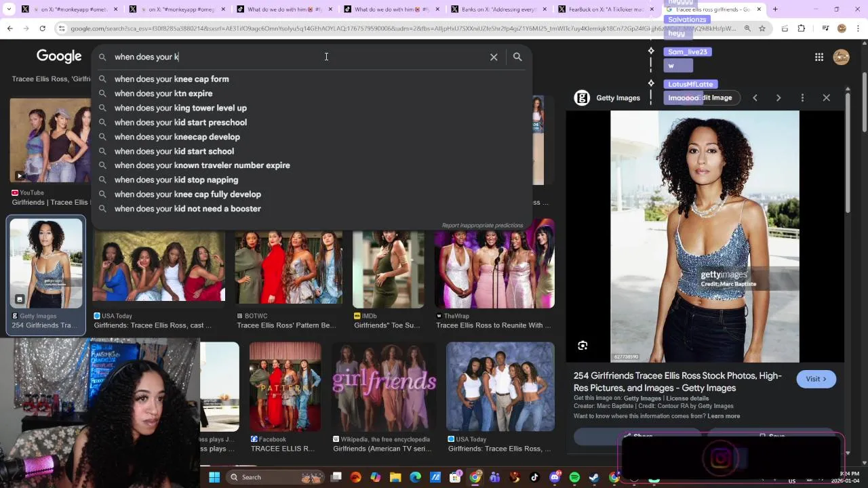Open Discord from the taskbar
The height and width of the screenshot is (488, 868).
click(554, 477)
